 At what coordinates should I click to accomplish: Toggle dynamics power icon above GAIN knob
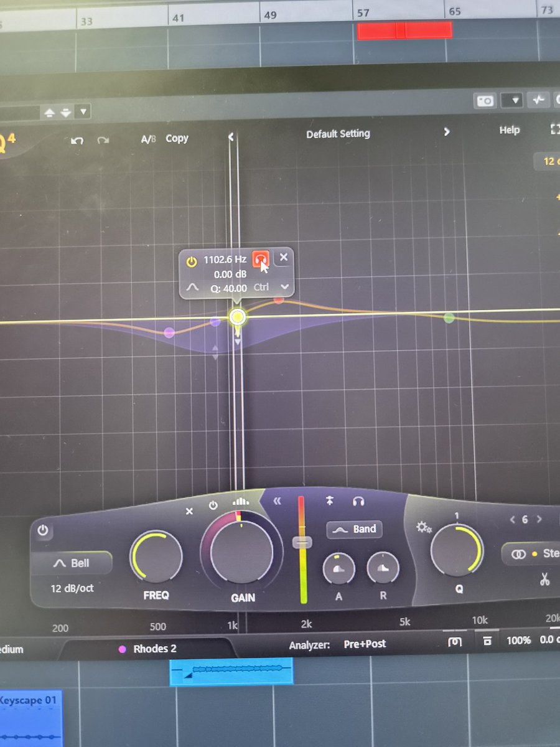pyautogui.click(x=213, y=506)
